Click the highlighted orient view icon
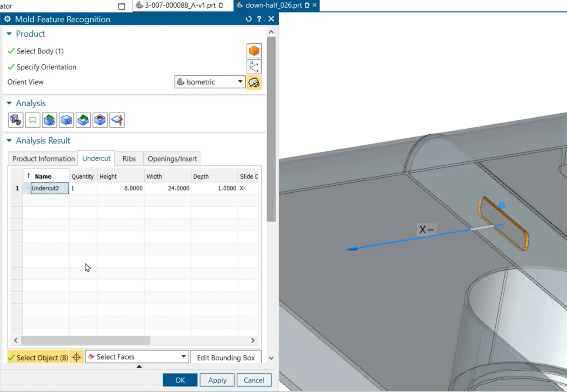 pyautogui.click(x=254, y=82)
